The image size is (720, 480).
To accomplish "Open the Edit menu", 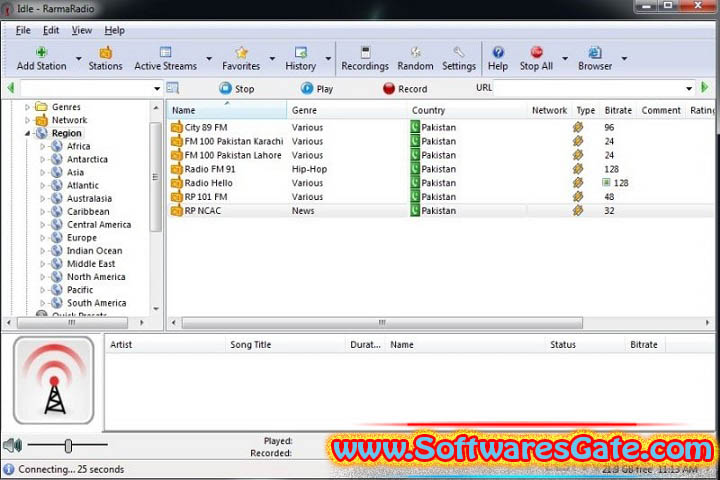I will click(x=51, y=30).
